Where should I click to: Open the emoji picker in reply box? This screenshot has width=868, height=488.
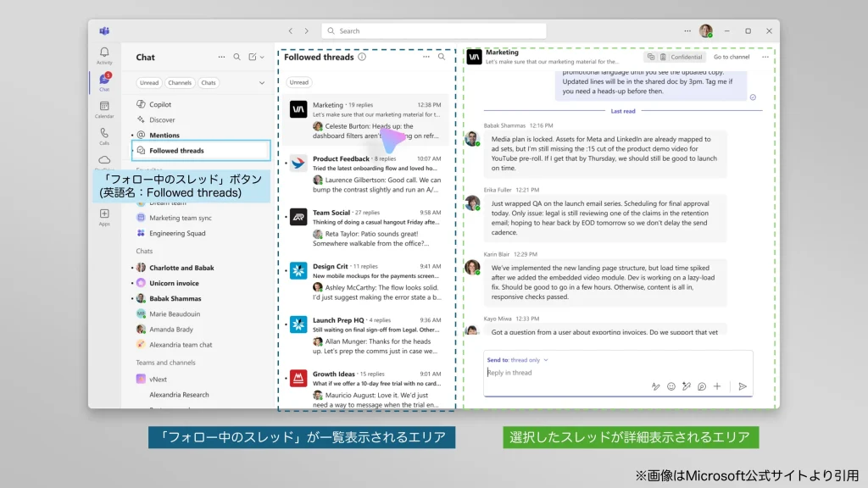tap(671, 386)
